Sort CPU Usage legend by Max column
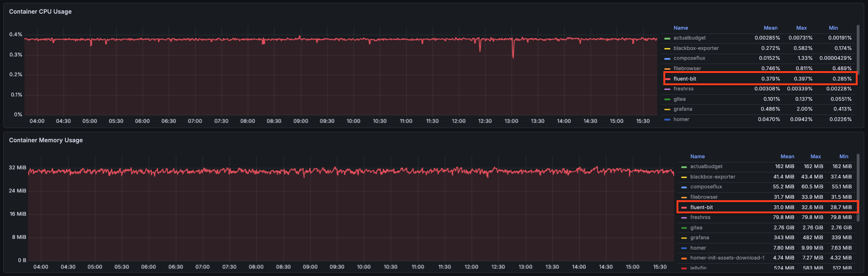Viewport: 868px width, 276px height. (x=801, y=28)
